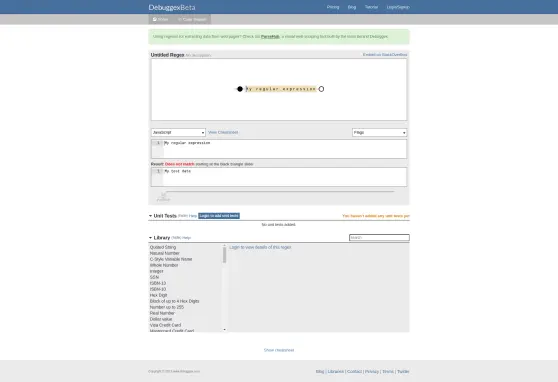Click the View Cheatsheet link
This screenshot has width=558, height=382.
pyautogui.click(x=223, y=132)
